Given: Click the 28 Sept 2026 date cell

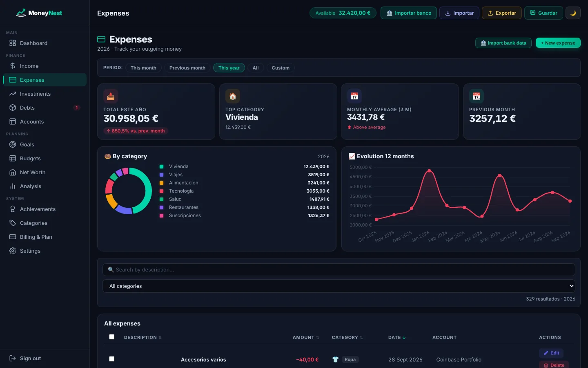Looking at the screenshot, I should [x=405, y=360].
